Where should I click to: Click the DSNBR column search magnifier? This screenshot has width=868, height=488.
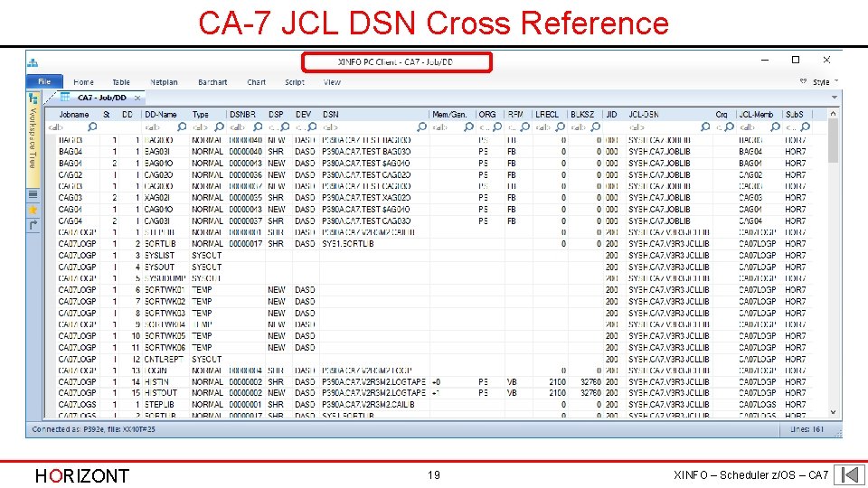coord(258,127)
